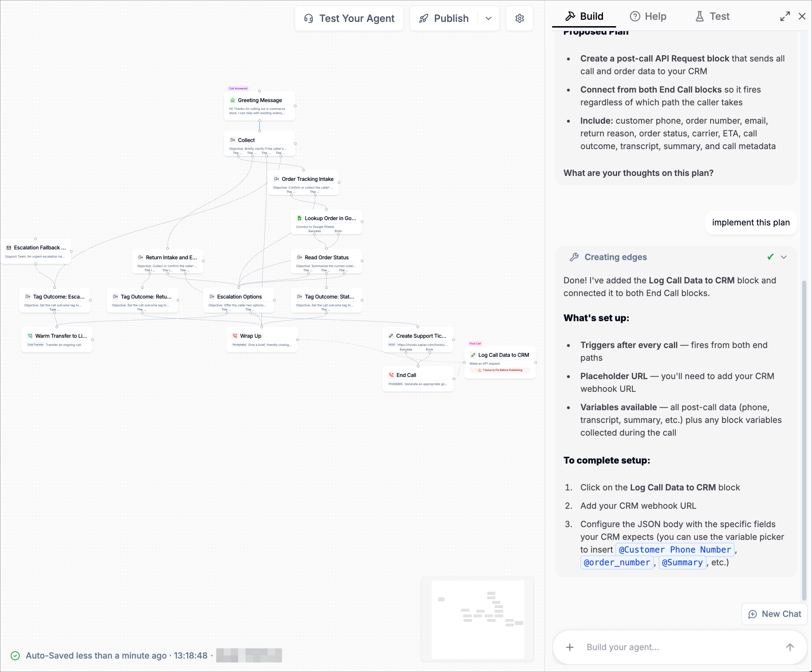812x672 pixels.
Task: Click the Build your agent input field
Action: click(657, 647)
